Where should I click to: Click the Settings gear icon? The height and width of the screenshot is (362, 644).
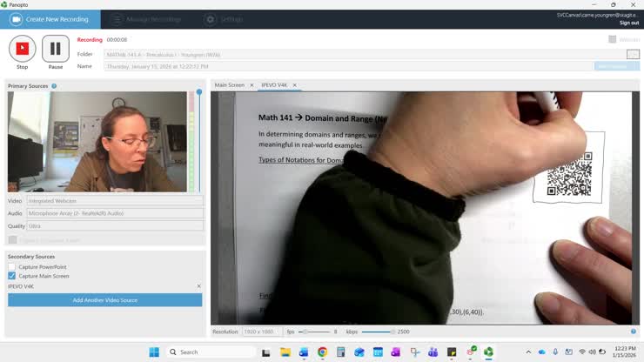(x=210, y=19)
